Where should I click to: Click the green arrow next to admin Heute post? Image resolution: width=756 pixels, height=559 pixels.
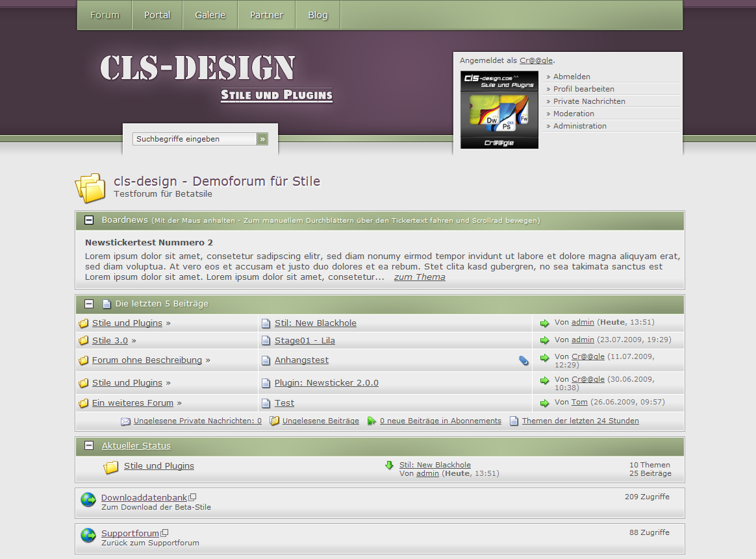pos(544,323)
